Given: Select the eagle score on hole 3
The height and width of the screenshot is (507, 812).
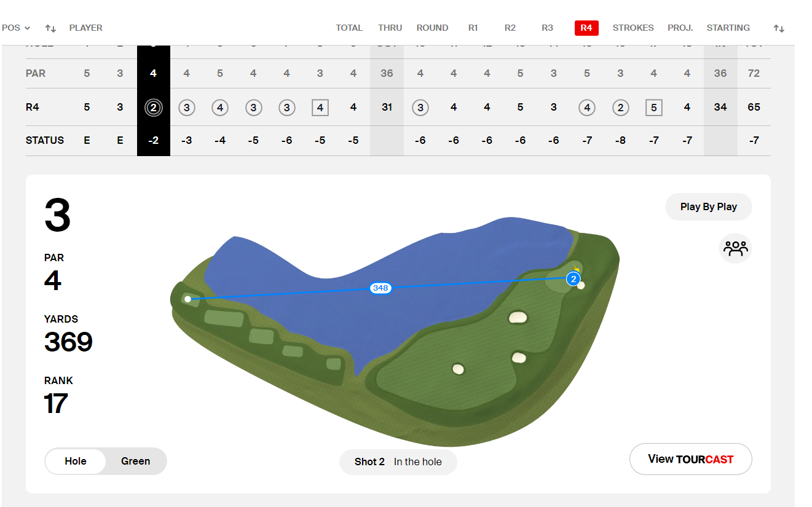Looking at the screenshot, I should (x=153, y=108).
